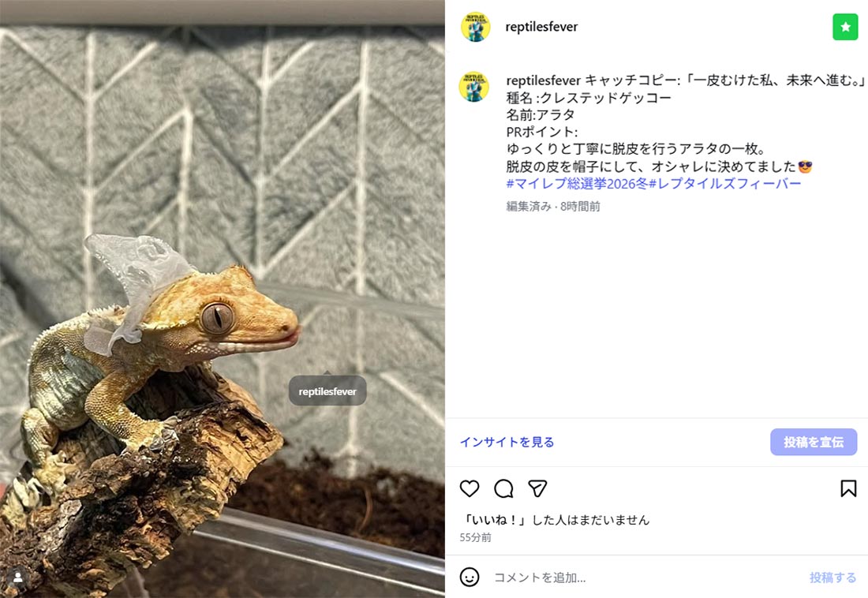Open comments via speech bubble icon
868x598 pixels.
503,488
